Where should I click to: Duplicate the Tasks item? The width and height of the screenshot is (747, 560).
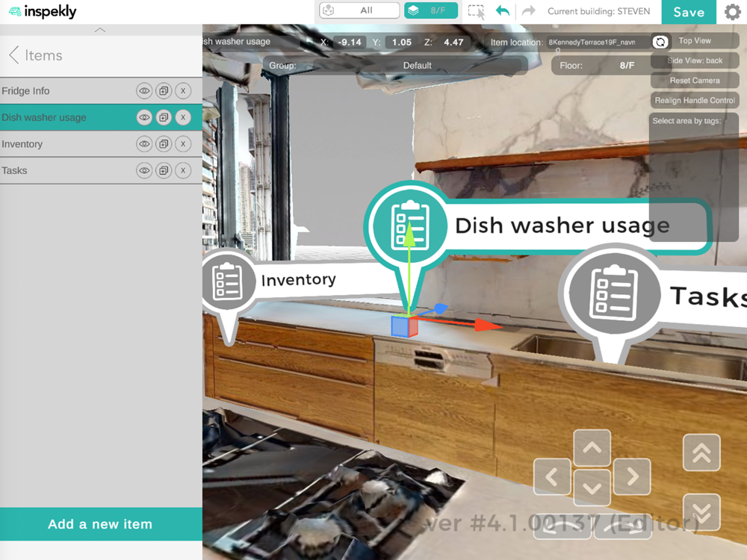point(164,170)
